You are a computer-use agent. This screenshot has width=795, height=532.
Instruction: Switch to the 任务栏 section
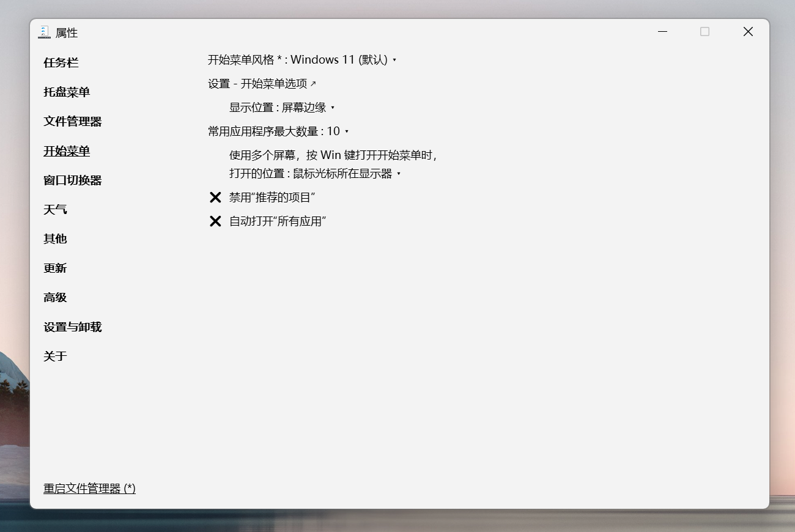pos(61,63)
